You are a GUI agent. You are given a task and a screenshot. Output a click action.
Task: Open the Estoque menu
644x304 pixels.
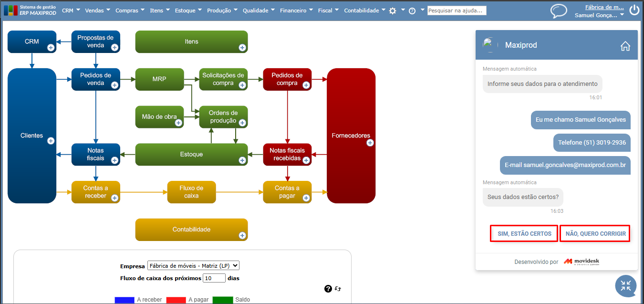pos(188,10)
